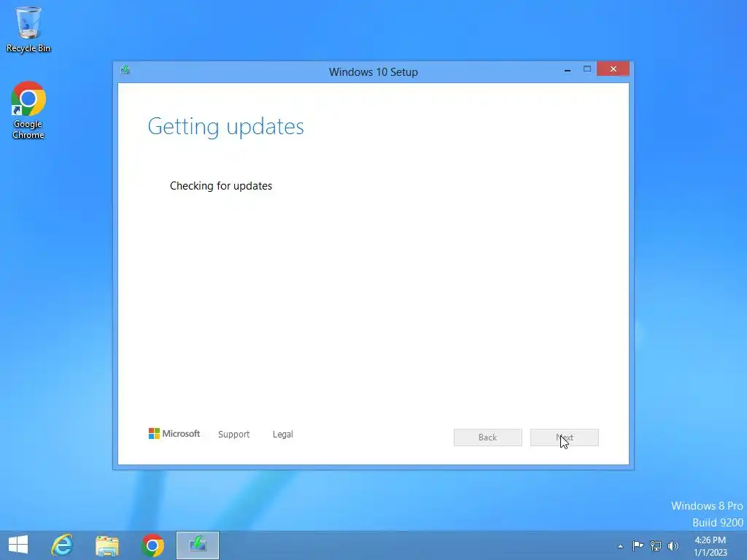Click the Microsoft logo in setup
The width and height of the screenshot is (747, 560).
point(174,434)
